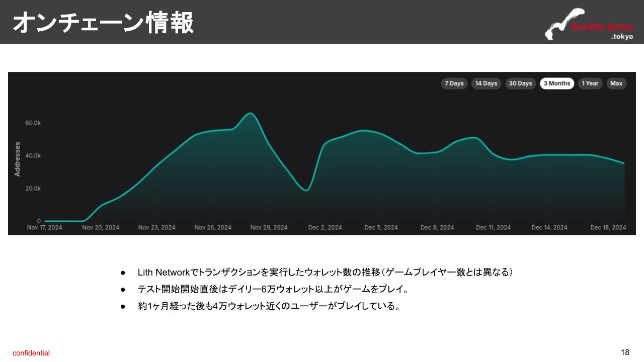Viewport: 644px width, 362px height.
Task: Click the Addresses y-axis label
Action: 18,159
